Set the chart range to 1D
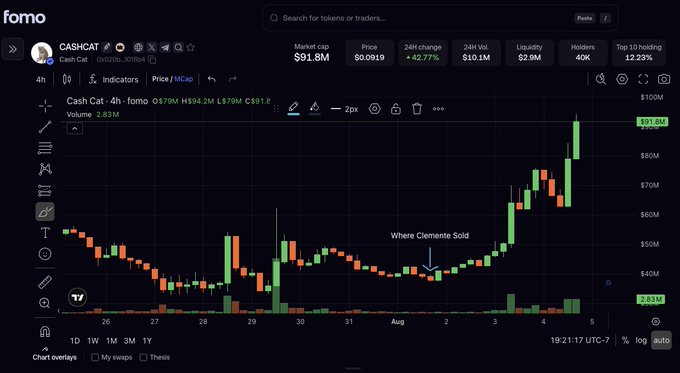680x373 pixels. pyautogui.click(x=75, y=341)
